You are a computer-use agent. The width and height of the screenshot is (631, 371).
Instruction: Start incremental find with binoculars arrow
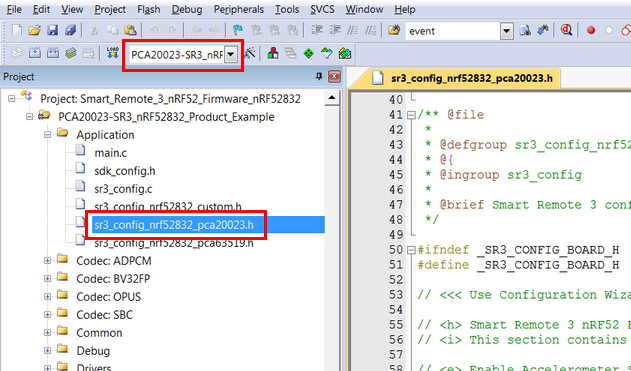(x=543, y=30)
